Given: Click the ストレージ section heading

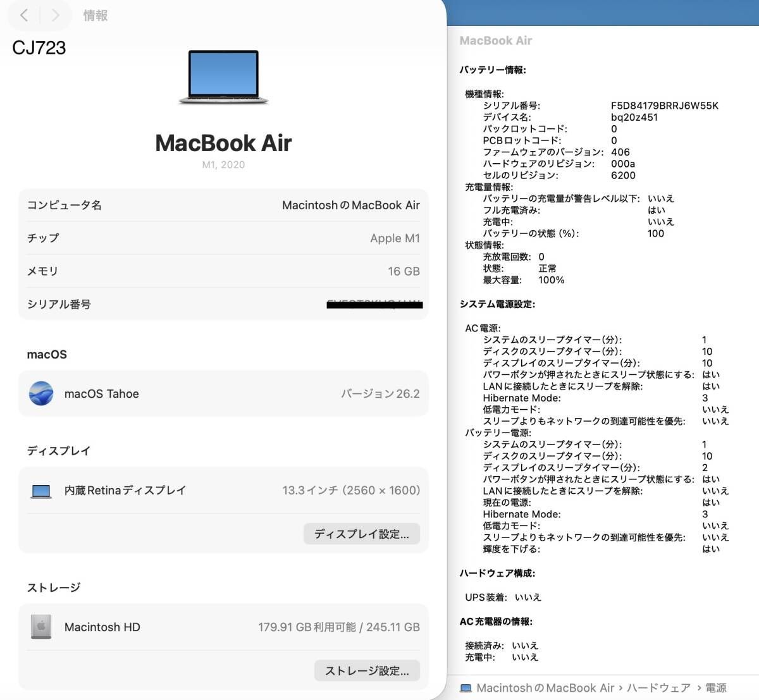Looking at the screenshot, I should [54, 587].
